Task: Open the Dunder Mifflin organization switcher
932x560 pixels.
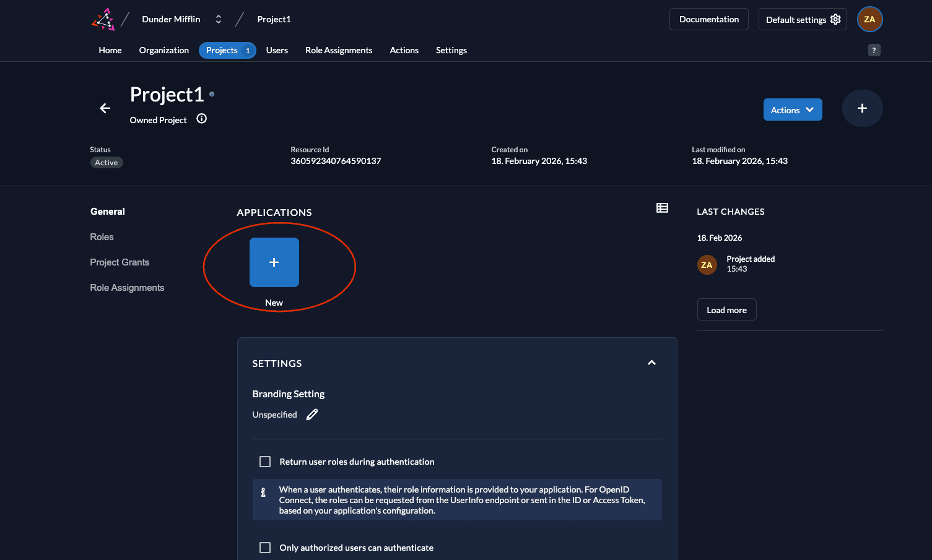Action: [218, 19]
